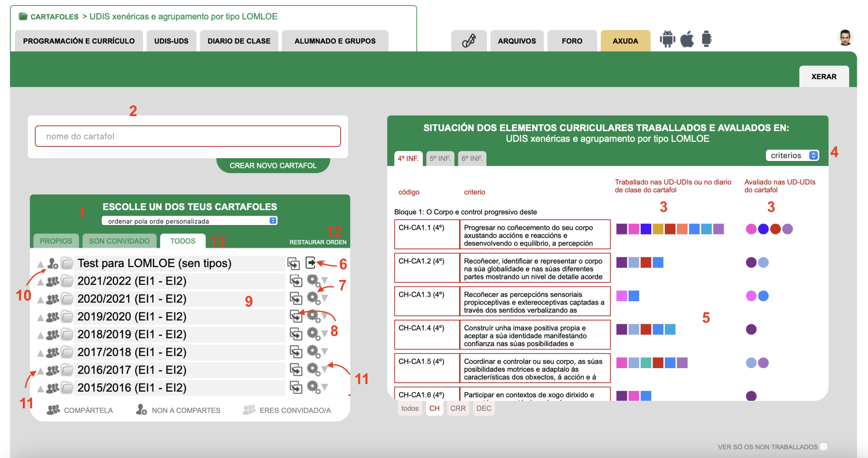
Task: Click the red circle in CH-CA1.1 avaliado column
Action: 775,229
